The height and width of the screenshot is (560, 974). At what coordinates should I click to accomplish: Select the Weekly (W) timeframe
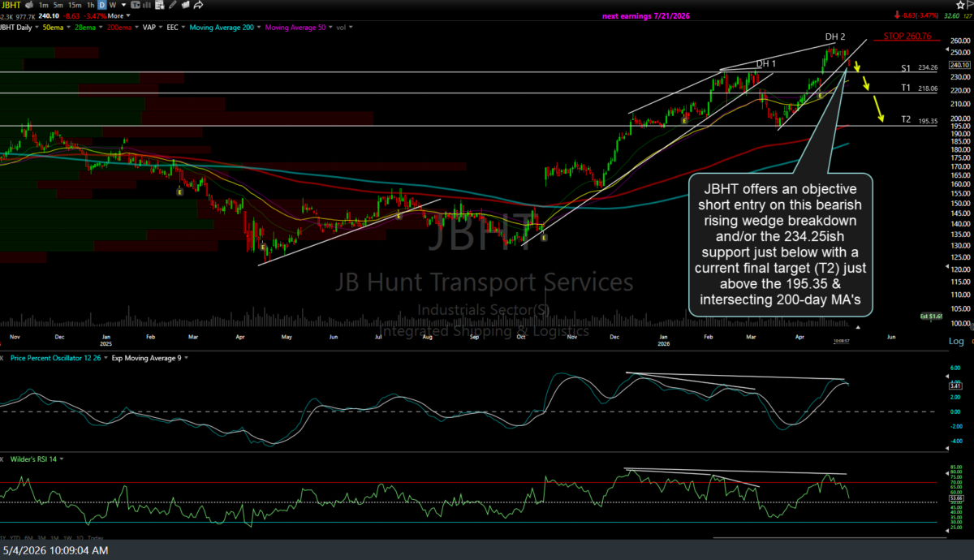coord(113,5)
